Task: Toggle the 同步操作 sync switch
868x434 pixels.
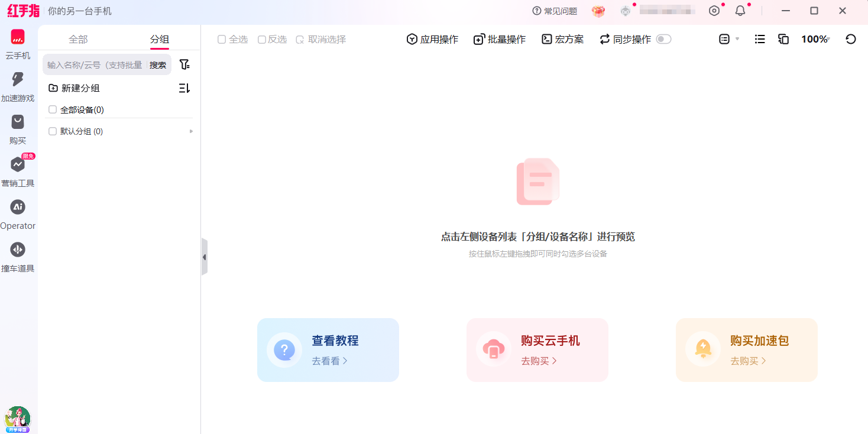Action: [x=664, y=40]
